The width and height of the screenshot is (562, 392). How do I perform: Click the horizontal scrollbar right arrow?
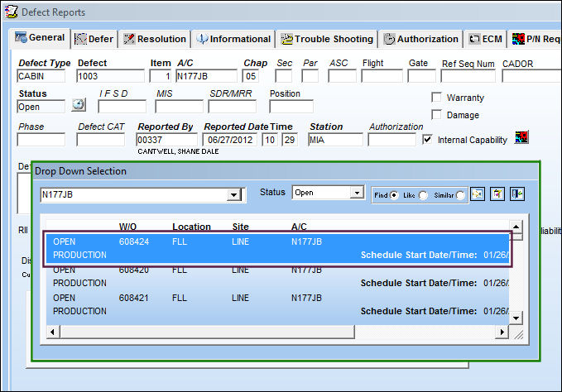pos(502,332)
